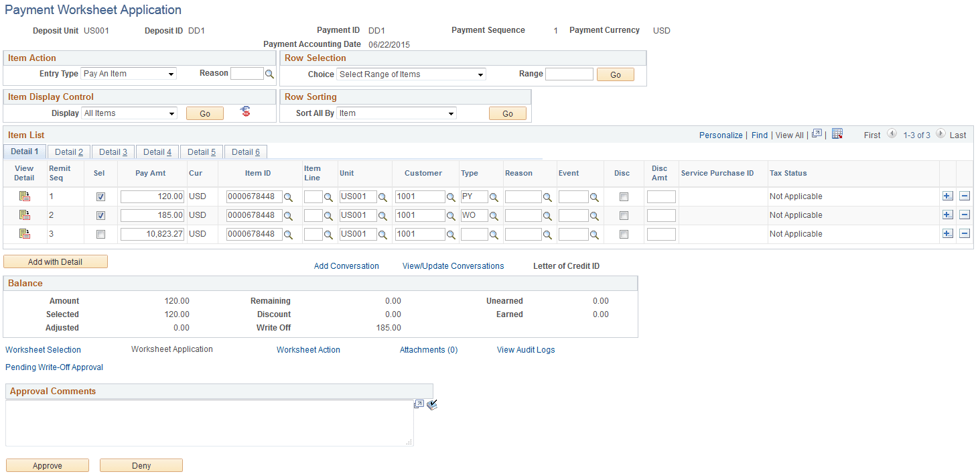Switch to the Detail 4 tab
The height and width of the screenshot is (476, 980).
coord(157,152)
